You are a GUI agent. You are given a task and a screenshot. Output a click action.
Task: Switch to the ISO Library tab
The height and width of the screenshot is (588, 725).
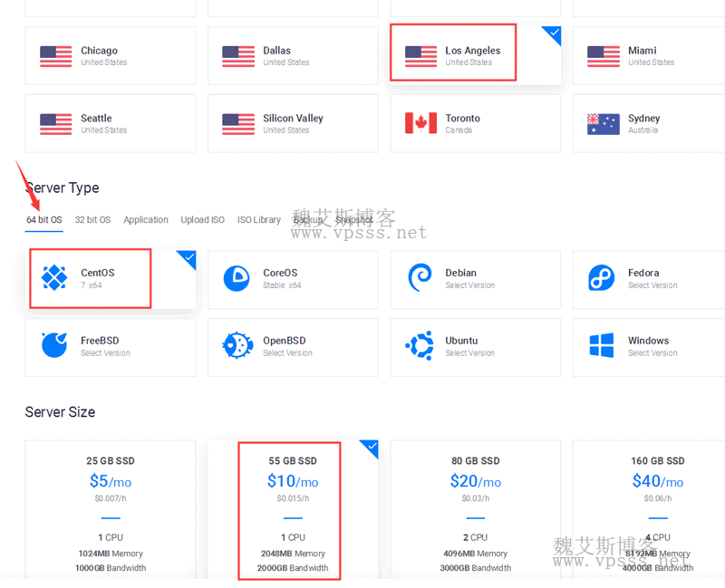(x=259, y=220)
